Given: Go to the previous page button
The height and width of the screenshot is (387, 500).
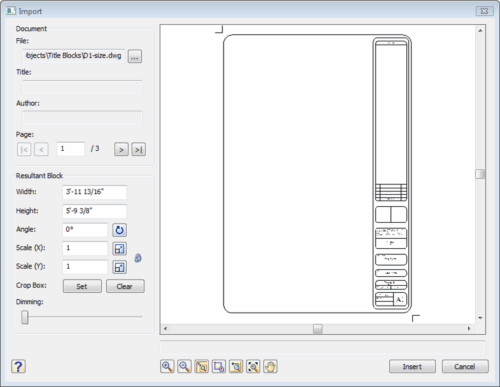Looking at the screenshot, I should click(x=41, y=149).
